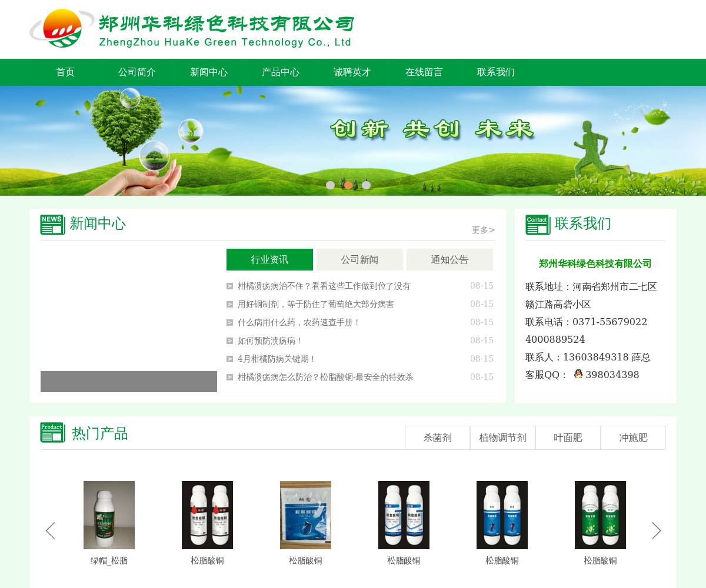Open article 什么病用什么药，农药速查手册！
706x588 pixels.
coord(299,323)
